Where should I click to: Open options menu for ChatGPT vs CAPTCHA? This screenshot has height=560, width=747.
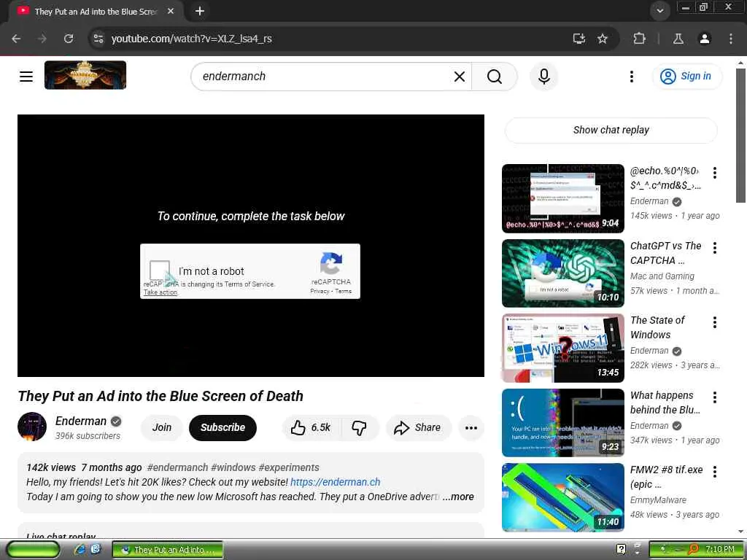[715, 248]
